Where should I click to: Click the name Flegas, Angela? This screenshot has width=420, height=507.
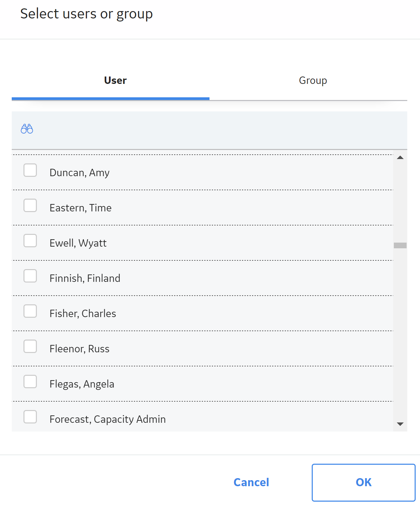(82, 384)
